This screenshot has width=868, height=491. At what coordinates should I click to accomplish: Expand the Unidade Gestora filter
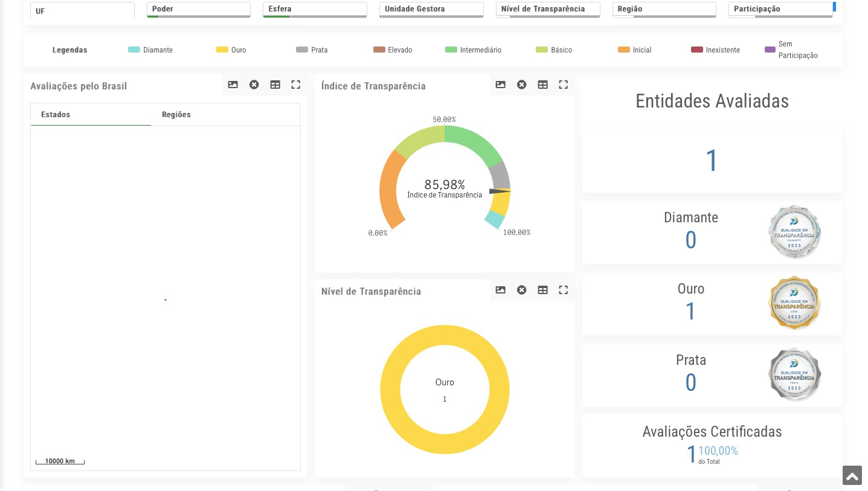click(x=431, y=9)
